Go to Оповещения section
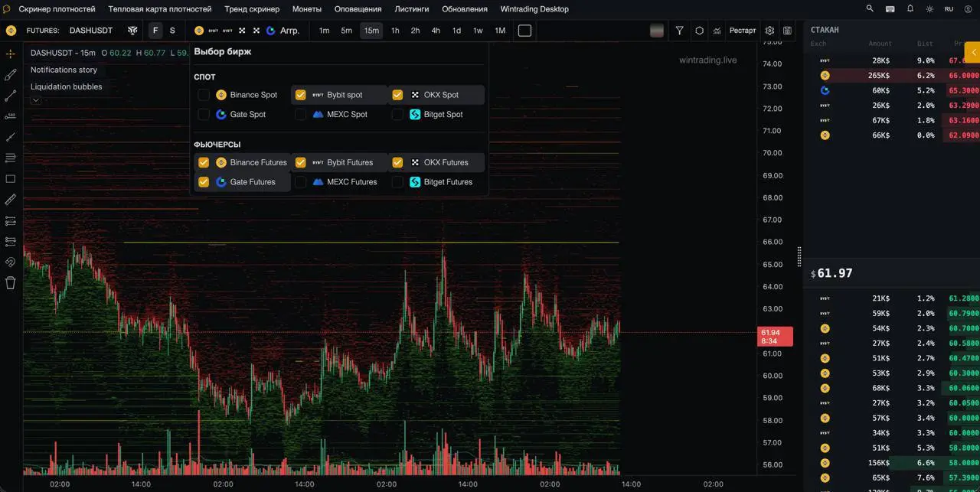Image resolution: width=980 pixels, height=492 pixels. point(358,9)
